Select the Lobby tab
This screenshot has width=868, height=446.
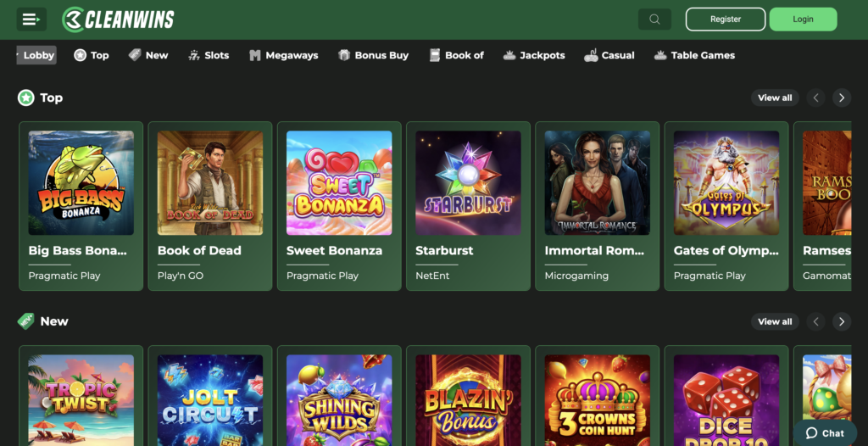click(36, 55)
